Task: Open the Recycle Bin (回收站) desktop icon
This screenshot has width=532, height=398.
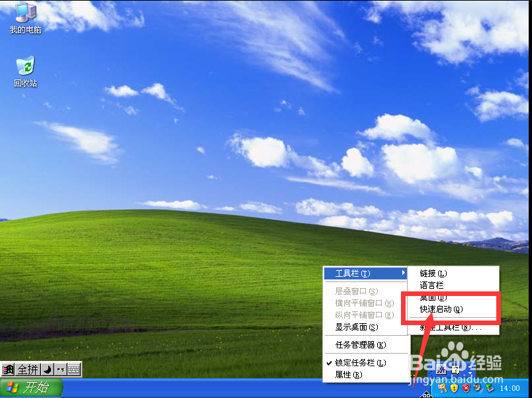Action: [x=25, y=72]
